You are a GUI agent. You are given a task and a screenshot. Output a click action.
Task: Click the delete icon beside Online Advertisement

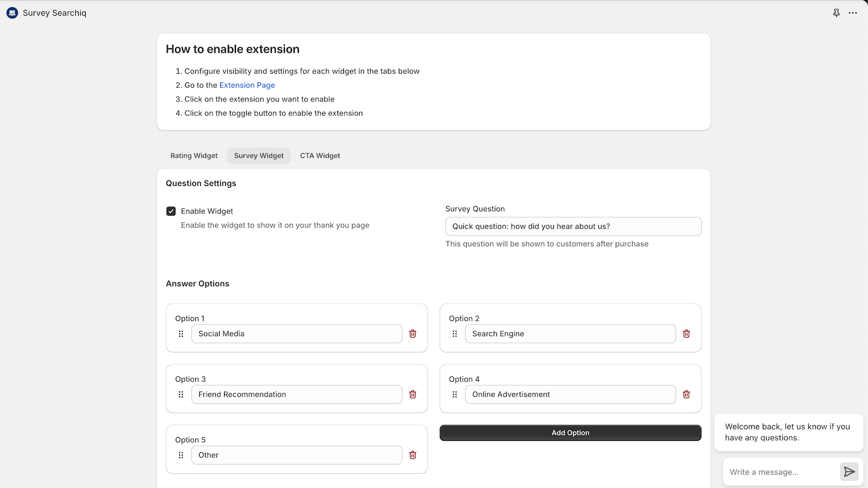686,394
